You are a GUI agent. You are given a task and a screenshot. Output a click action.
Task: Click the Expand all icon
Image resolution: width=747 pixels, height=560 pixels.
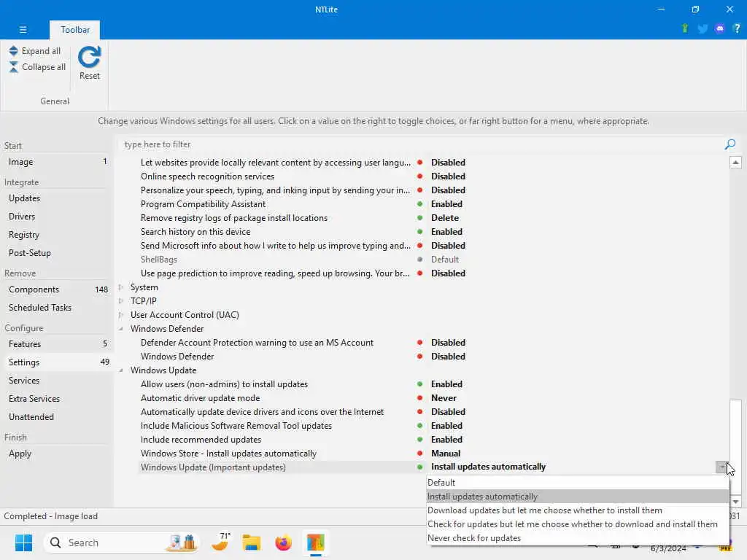pos(13,51)
